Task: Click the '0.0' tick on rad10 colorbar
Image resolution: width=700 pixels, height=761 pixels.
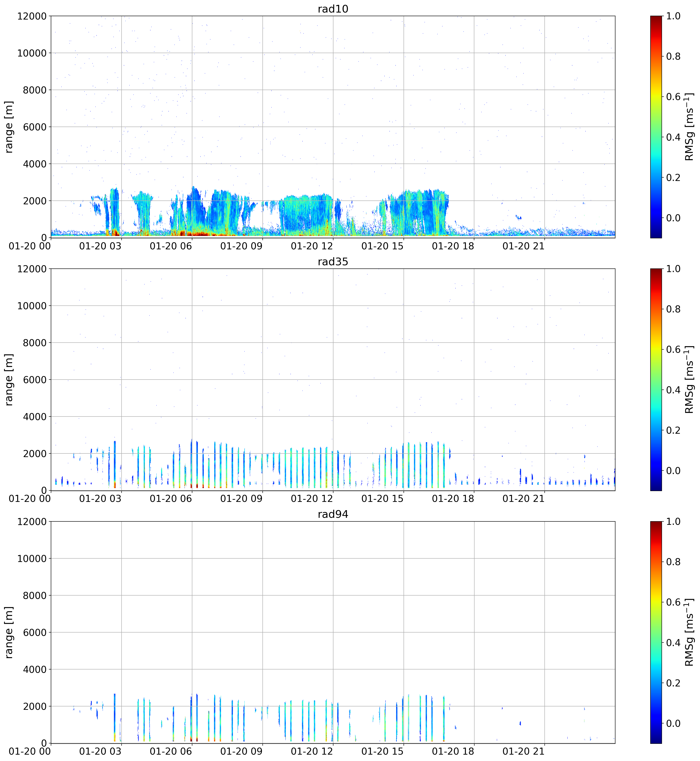Action: [x=673, y=218]
